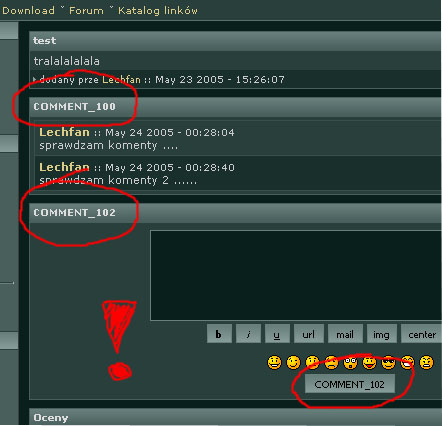
Task: Insert the grinning smiley emoticon
Action: [x=274, y=363]
